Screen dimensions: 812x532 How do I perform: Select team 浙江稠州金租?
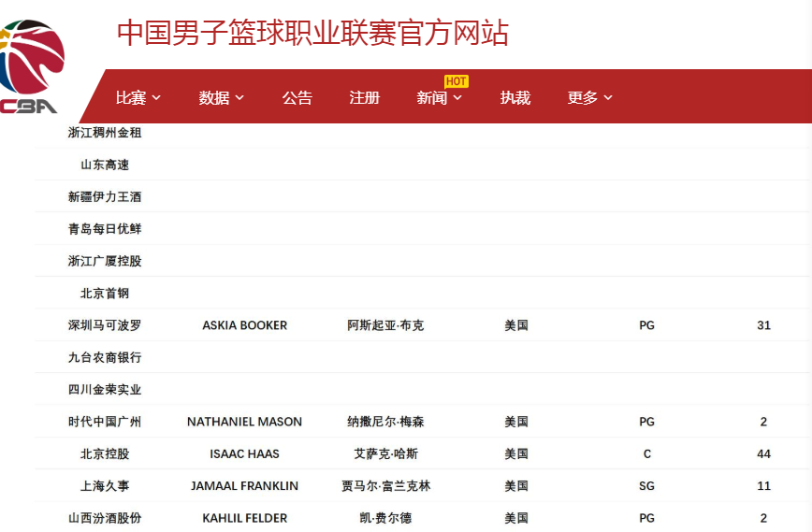pos(105,133)
